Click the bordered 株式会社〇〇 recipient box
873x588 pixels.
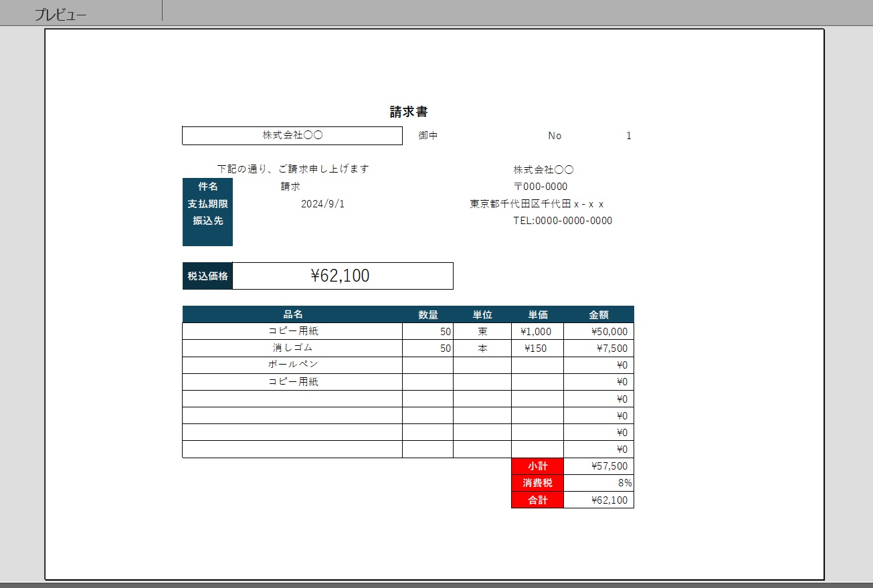292,135
